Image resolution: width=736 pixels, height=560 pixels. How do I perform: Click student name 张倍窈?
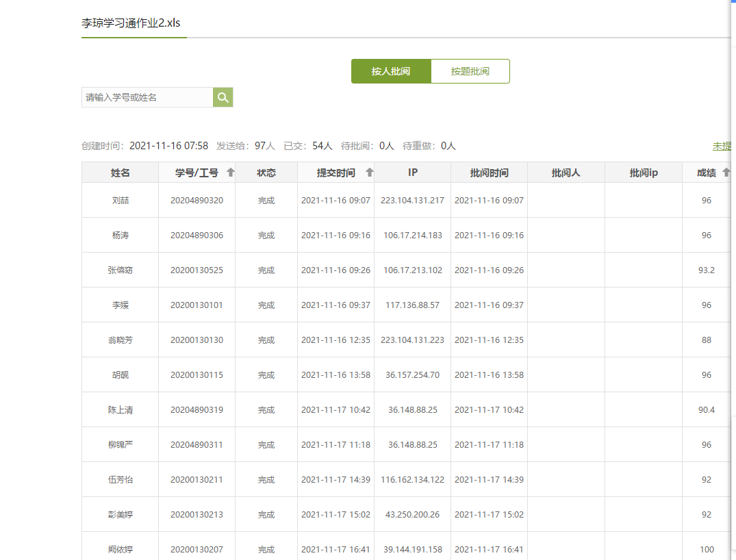(x=120, y=270)
